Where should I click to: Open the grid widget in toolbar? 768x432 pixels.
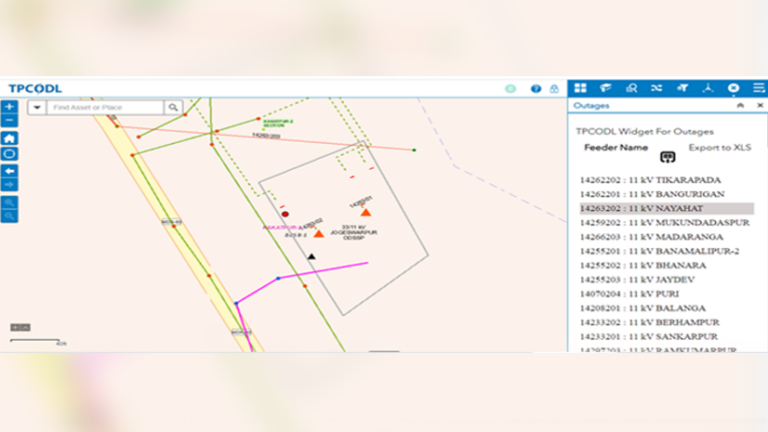(580, 88)
